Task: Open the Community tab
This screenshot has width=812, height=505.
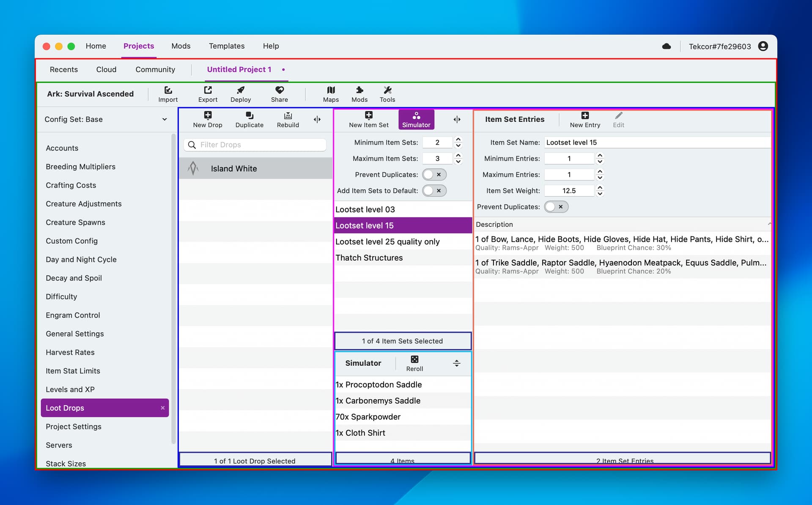Action: click(x=155, y=69)
